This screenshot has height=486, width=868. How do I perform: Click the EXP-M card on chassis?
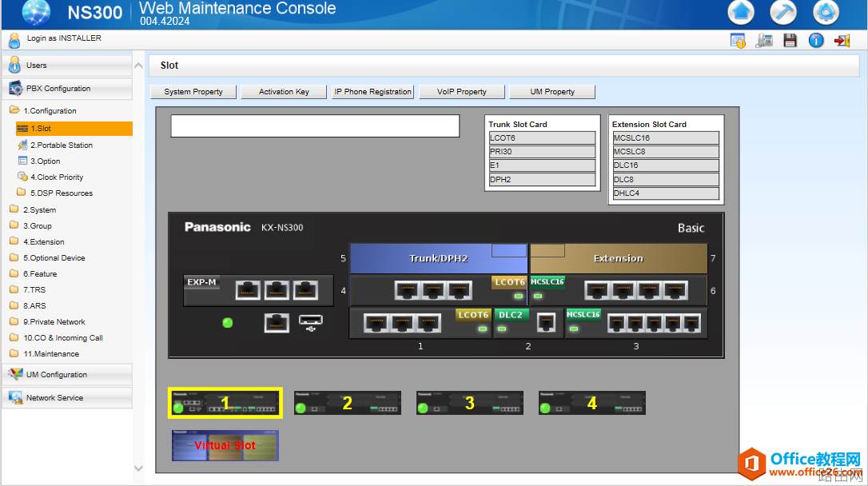click(258, 290)
